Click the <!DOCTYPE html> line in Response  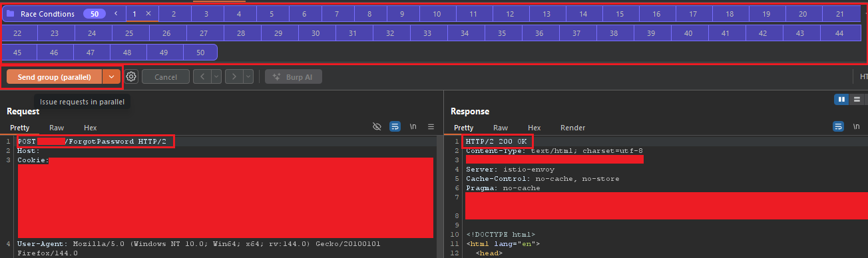click(x=501, y=235)
